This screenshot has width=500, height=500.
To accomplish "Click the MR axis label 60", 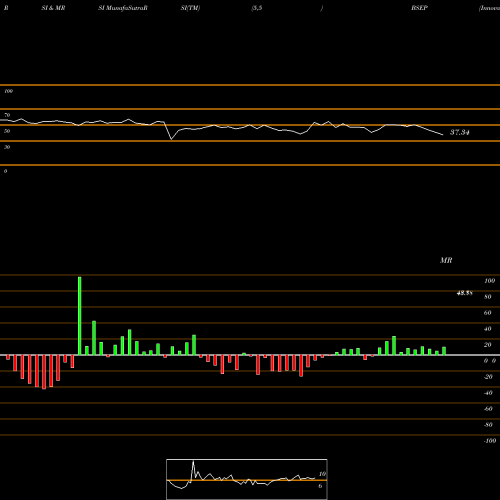I will coord(488,313).
